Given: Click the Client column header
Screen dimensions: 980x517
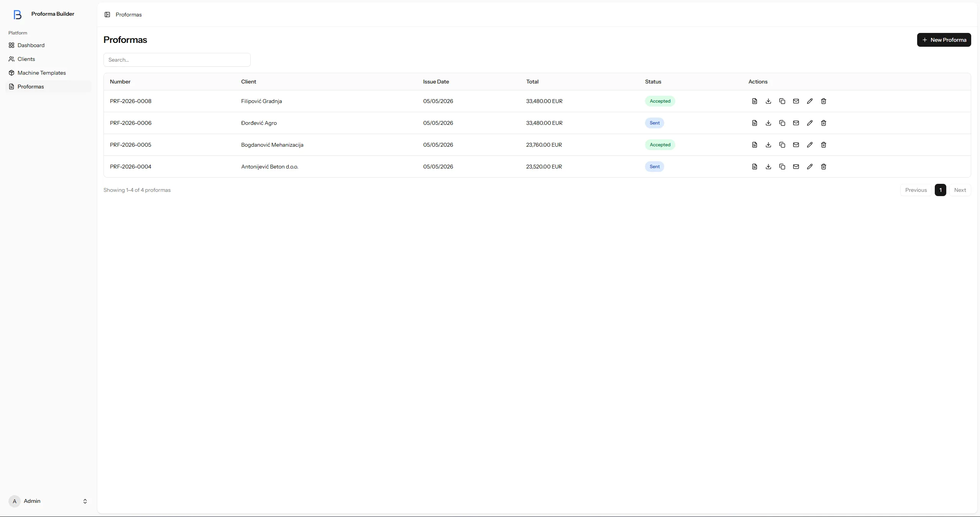Looking at the screenshot, I should [x=248, y=82].
